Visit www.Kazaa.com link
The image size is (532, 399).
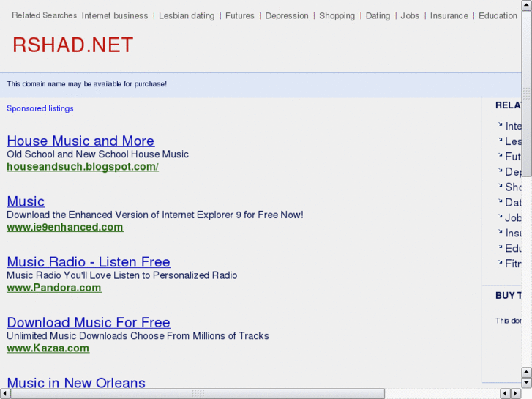48,348
